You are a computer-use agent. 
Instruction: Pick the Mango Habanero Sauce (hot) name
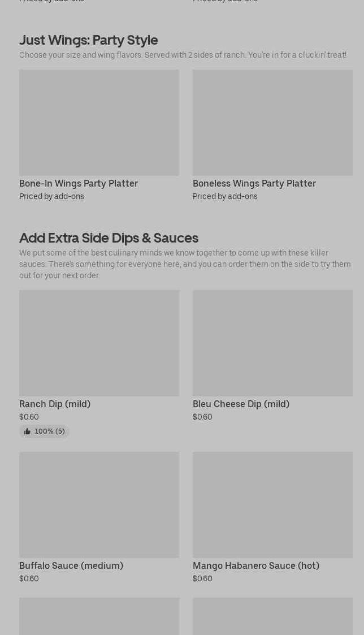coord(256,566)
